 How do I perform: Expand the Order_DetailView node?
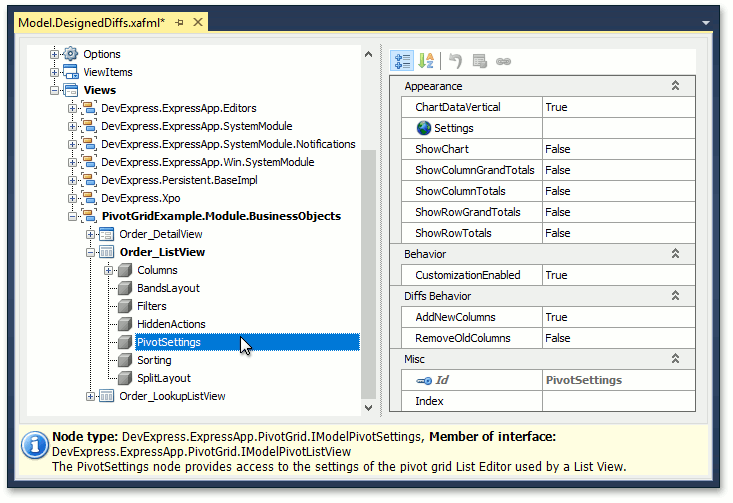tap(90, 235)
